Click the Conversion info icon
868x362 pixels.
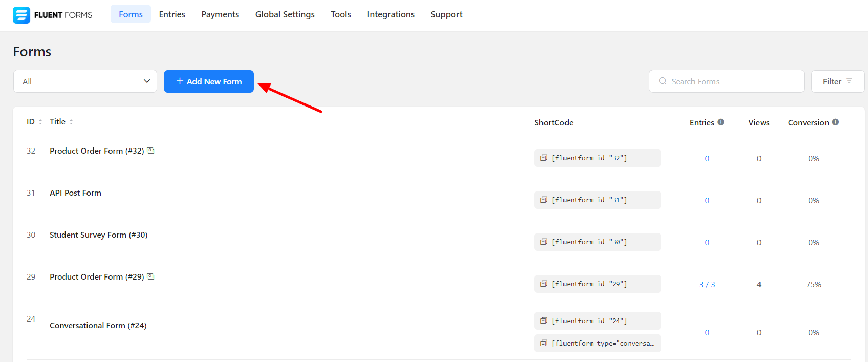[x=835, y=122]
